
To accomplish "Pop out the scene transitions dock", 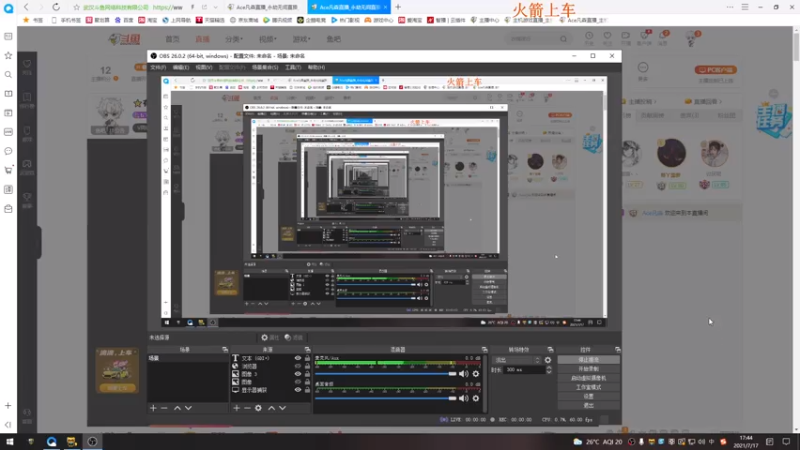I will pos(550,349).
